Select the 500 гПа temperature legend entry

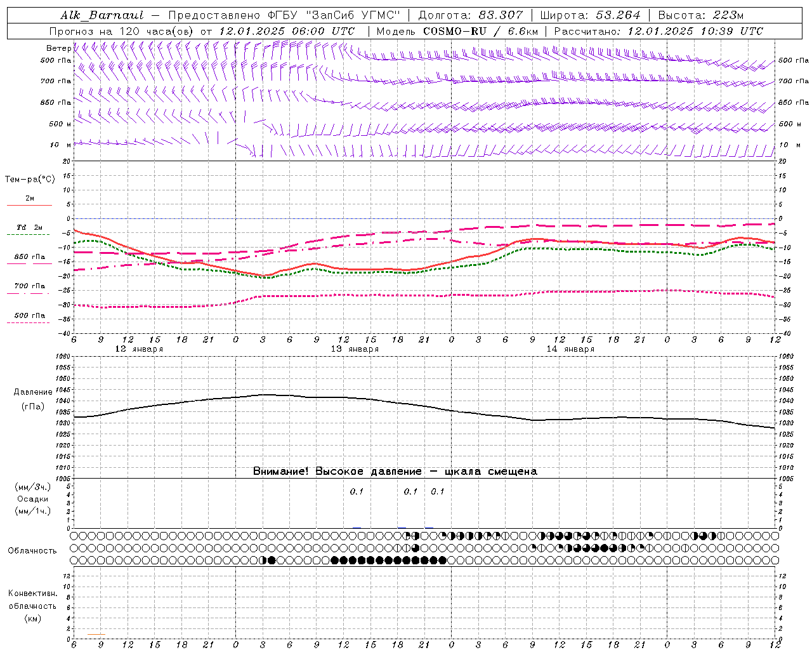(x=30, y=315)
